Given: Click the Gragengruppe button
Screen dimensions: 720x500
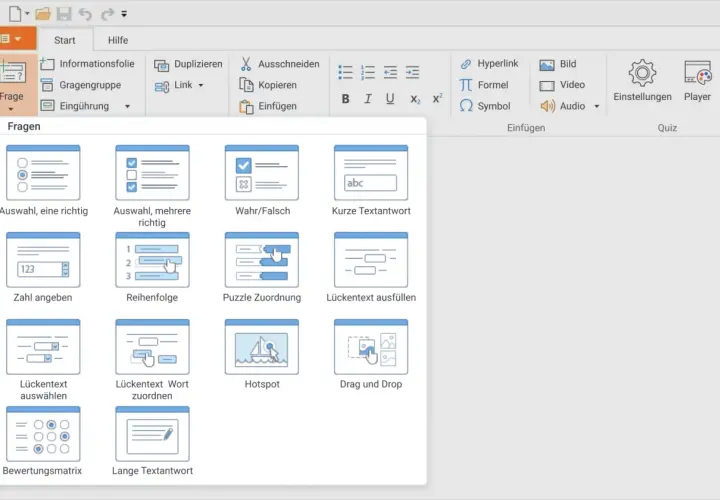Looking at the screenshot, I should (81, 85).
